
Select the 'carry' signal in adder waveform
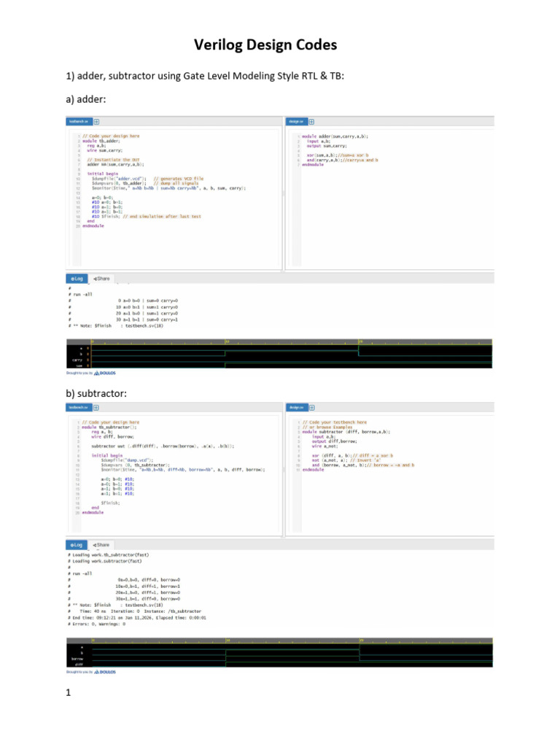(77, 360)
